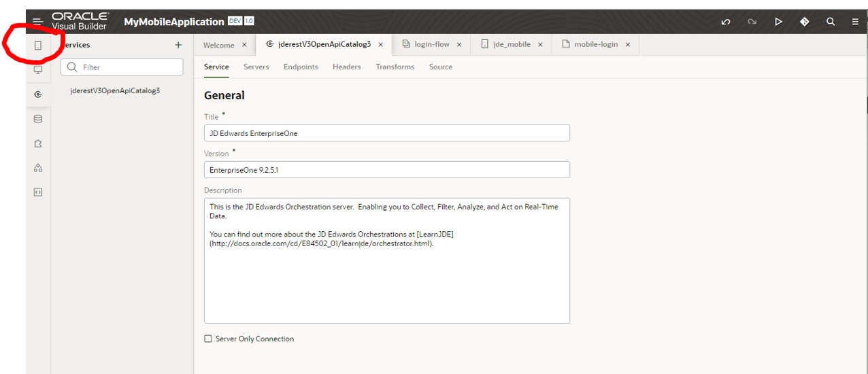
Task: Open the Servers subtab
Action: click(x=256, y=67)
